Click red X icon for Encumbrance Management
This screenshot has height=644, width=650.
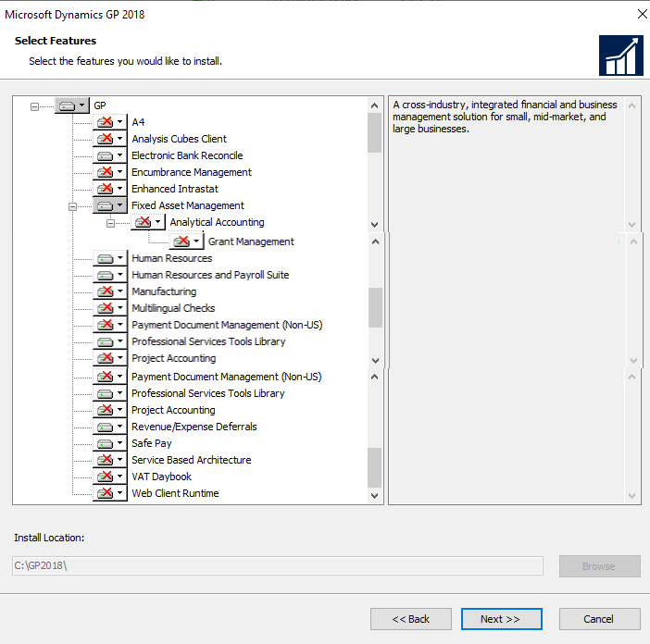pos(106,172)
